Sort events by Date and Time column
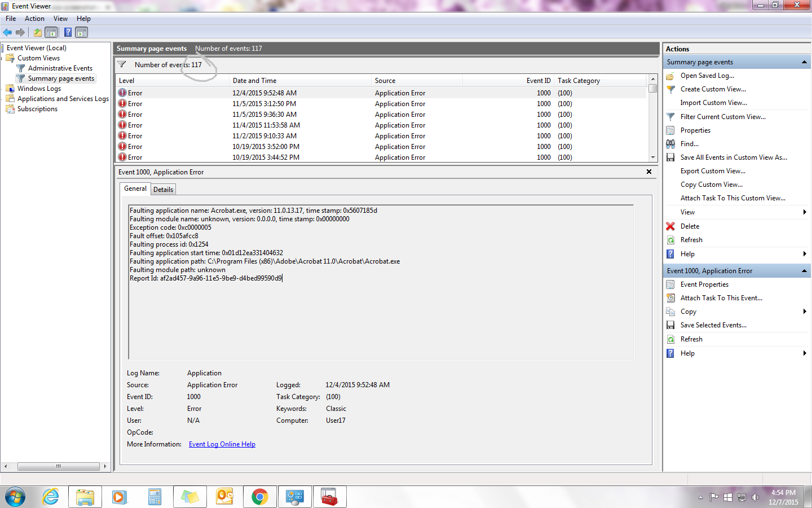This screenshot has width=812, height=508. click(x=301, y=81)
